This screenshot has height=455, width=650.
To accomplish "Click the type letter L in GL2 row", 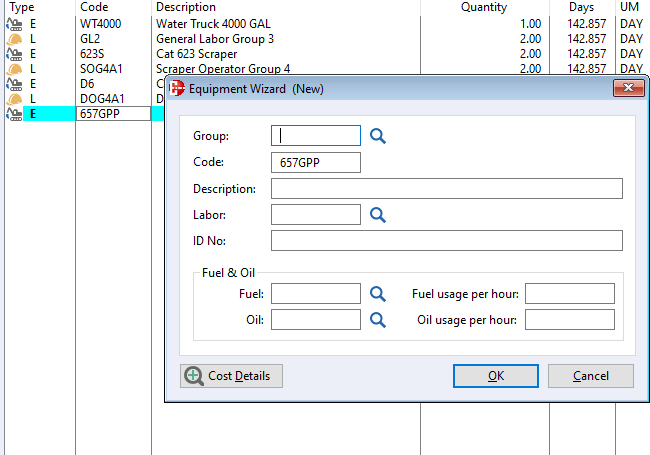I will 33,39.
